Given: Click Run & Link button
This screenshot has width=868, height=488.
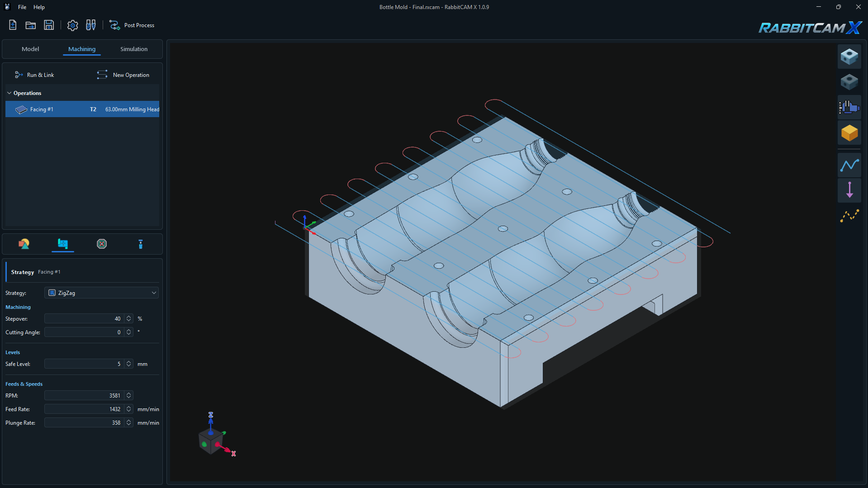Looking at the screenshot, I should coord(34,75).
